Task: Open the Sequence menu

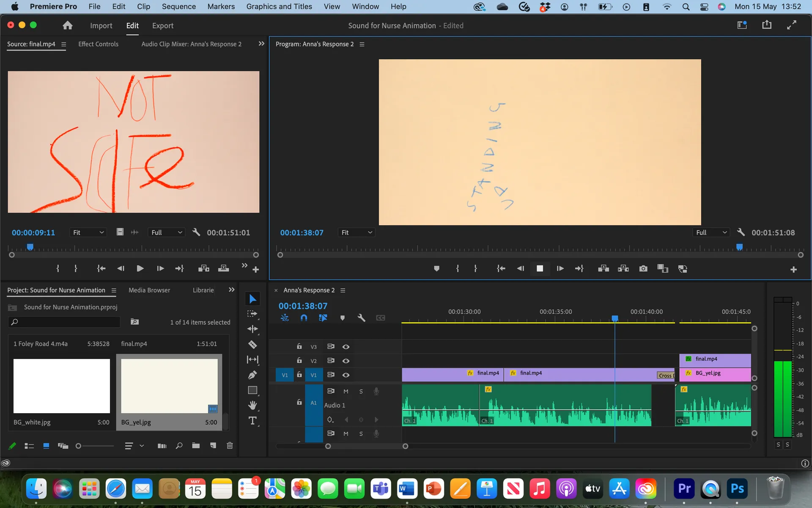Action: point(178,6)
